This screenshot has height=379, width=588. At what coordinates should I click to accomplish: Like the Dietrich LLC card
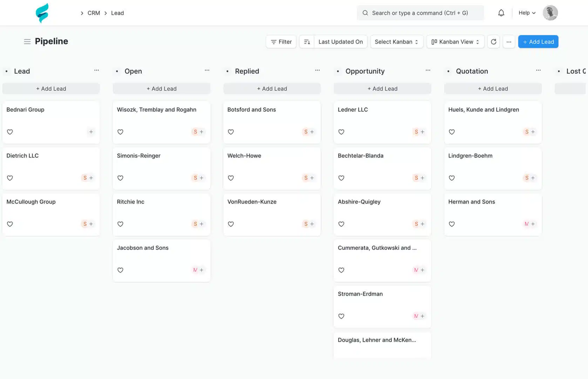[x=10, y=178]
